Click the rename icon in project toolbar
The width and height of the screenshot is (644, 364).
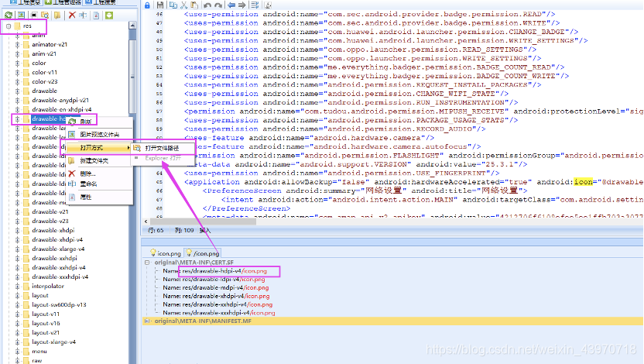coord(84,15)
